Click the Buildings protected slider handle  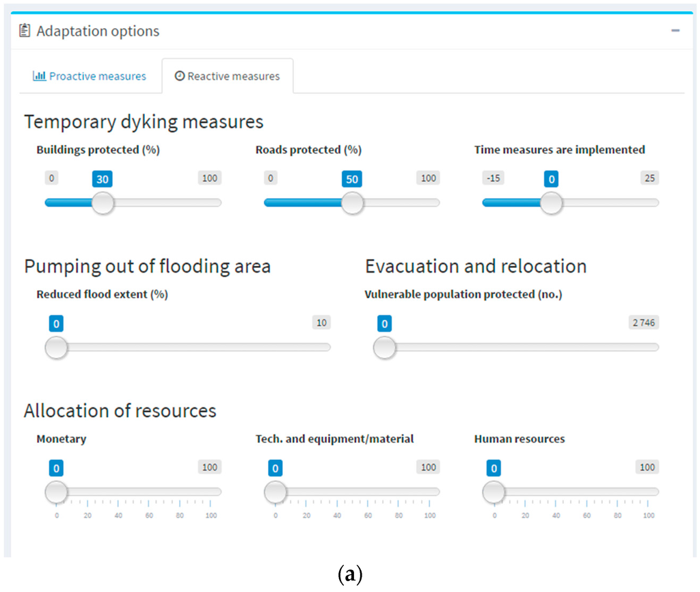point(103,202)
